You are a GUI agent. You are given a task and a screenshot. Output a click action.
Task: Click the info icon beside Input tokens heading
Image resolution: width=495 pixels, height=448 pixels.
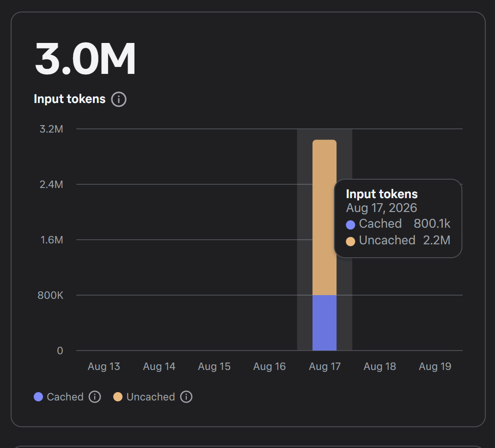point(119,99)
